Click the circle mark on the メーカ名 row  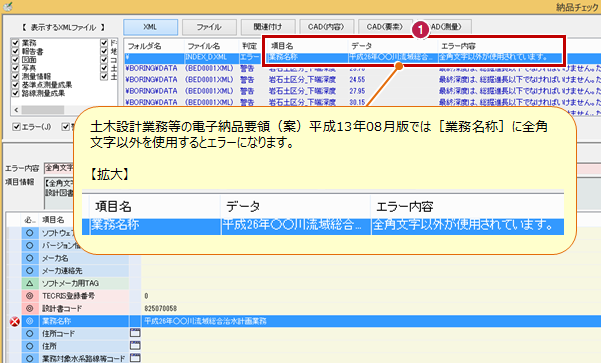click(x=30, y=258)
